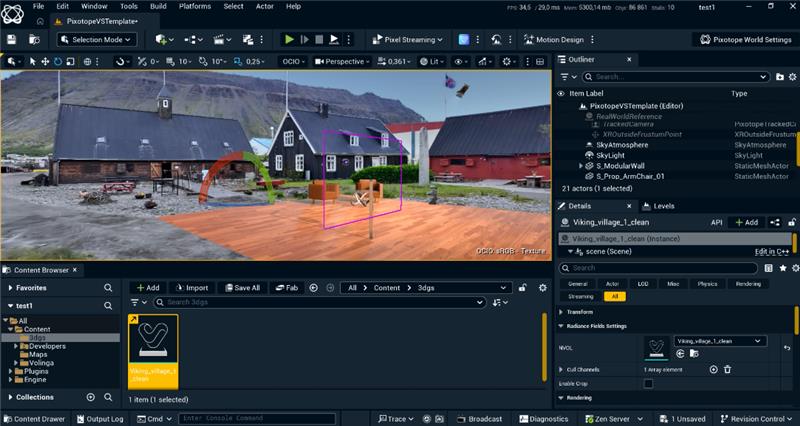Add element to Cull Channels array
Screen dimensions: 800x426
[x=713, y=369]
